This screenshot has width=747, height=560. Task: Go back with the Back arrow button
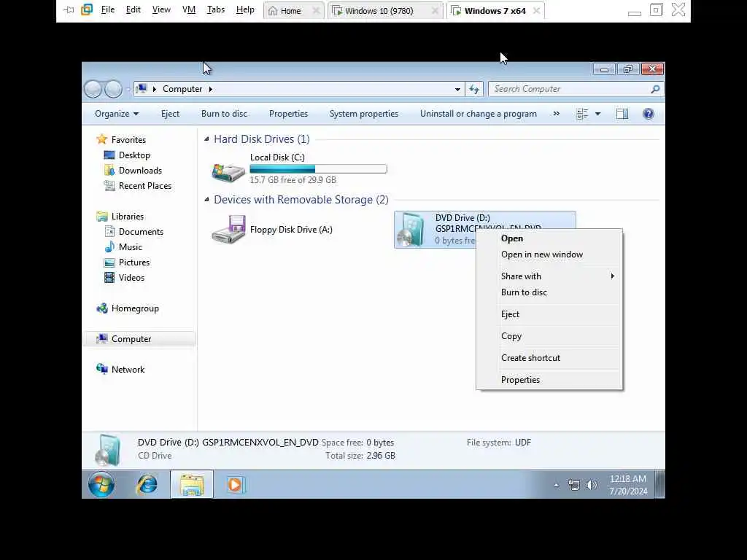[93, 89]
